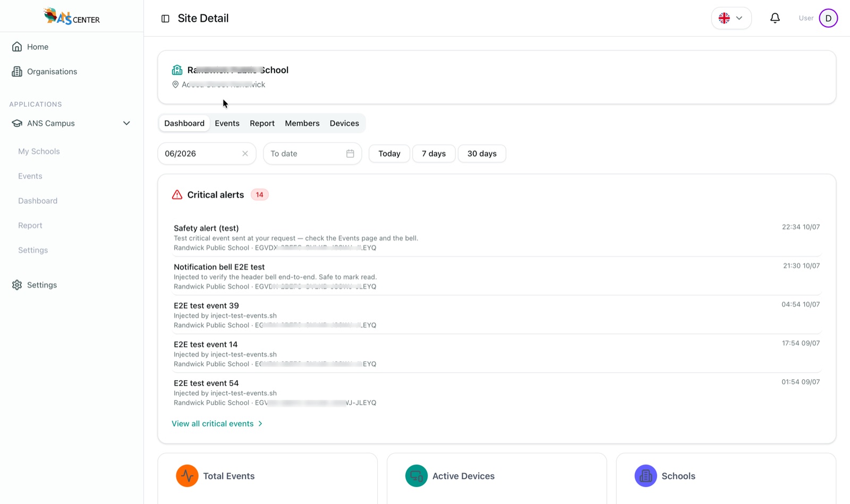The height and width of the screenshot is (504, 850).
Task: Select the 30 days range button
Action: (x=482, y=153)
